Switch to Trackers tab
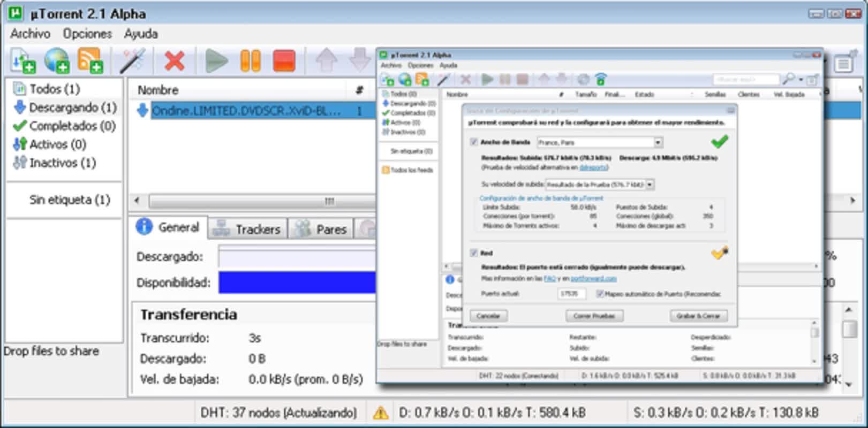 coord(247,229)
